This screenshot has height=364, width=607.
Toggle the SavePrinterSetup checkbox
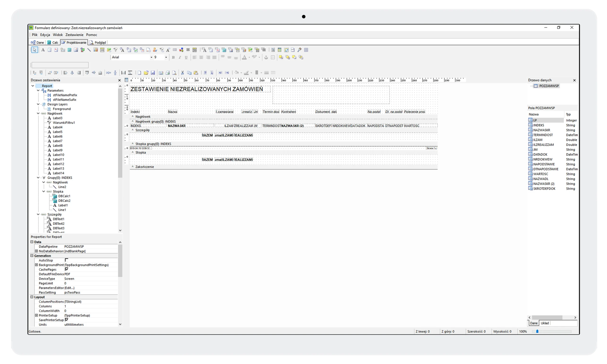[67, 320]
